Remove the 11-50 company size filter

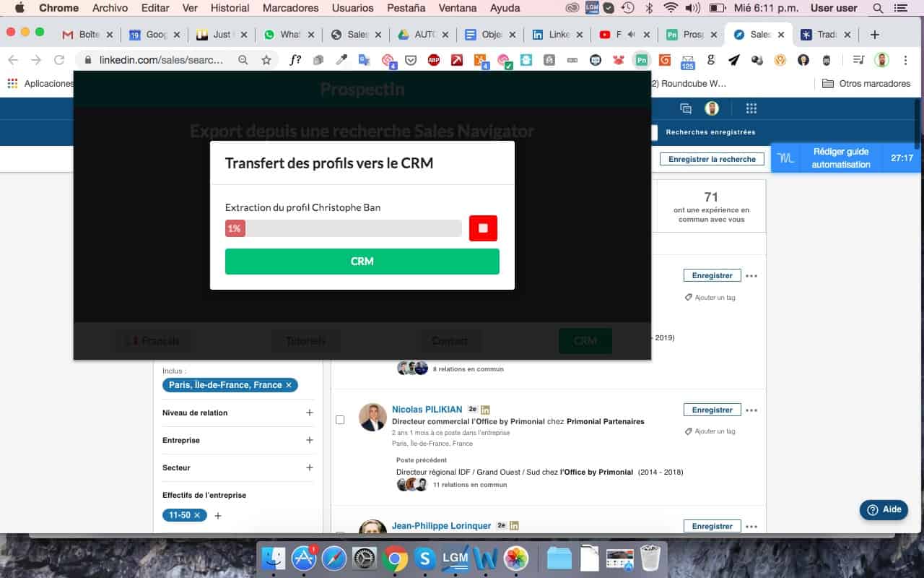[196, 516]
